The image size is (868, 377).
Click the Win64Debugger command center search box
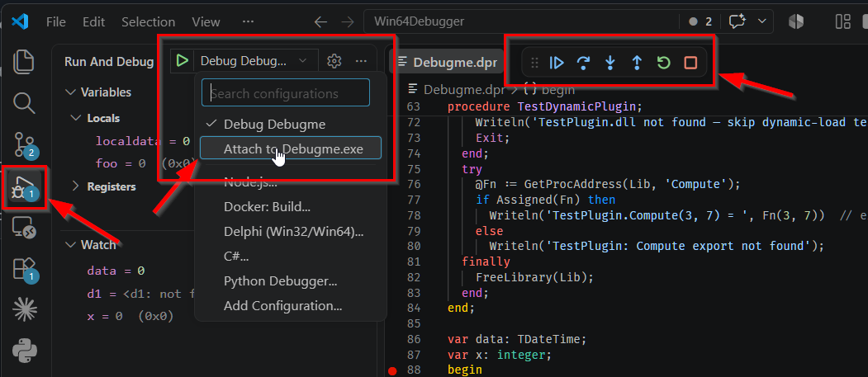pyautogui.click(x=520, y=21)
